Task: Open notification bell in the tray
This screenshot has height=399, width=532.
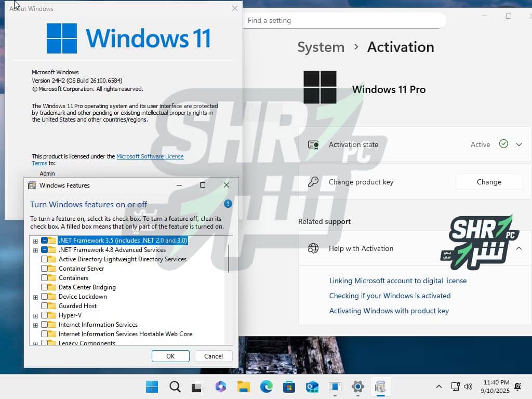Action: (x=518, y=387)
